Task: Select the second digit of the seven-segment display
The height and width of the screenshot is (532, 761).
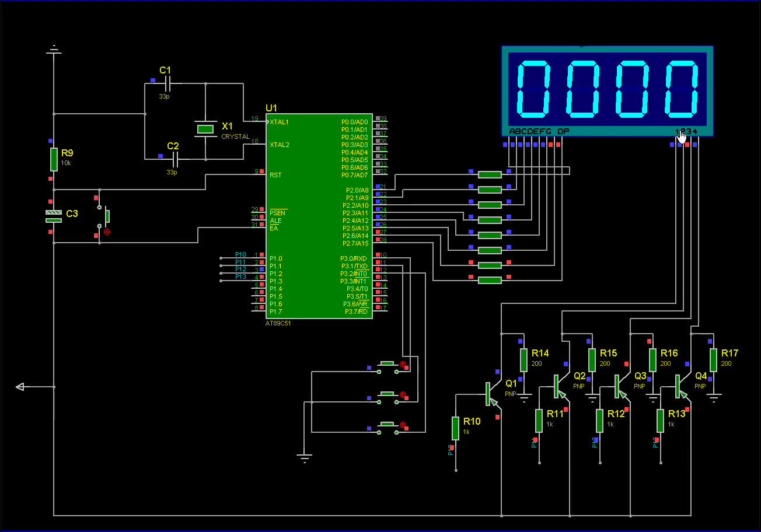Action: 584,89
